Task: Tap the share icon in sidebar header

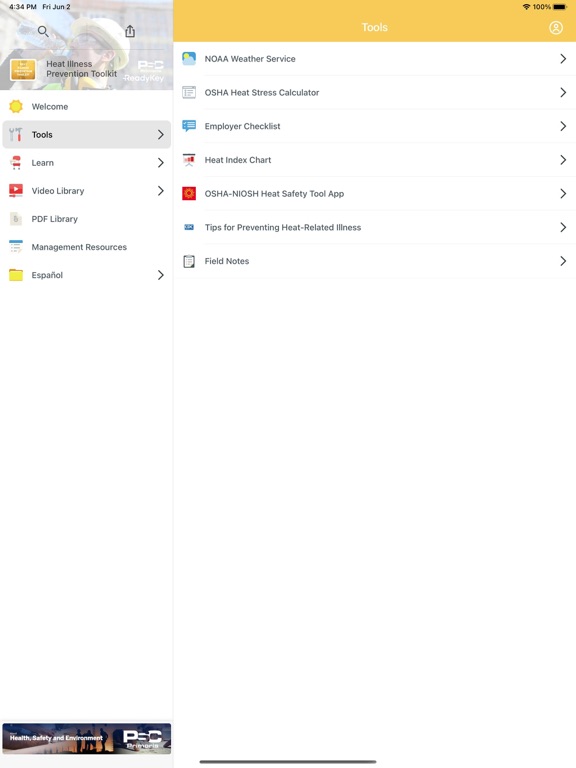Action: (130, 31)
